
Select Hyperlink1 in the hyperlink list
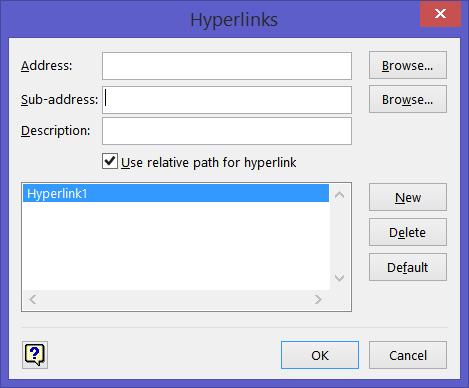point(176,193)
